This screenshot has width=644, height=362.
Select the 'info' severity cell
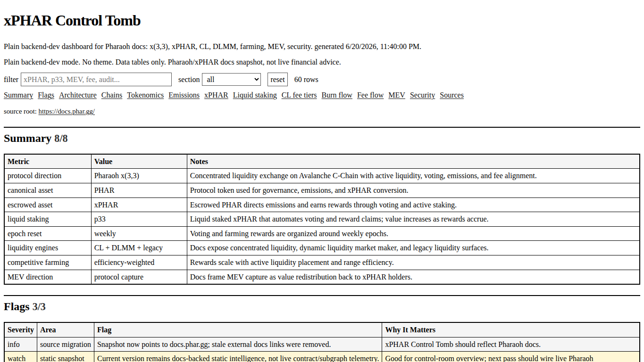click(21, 345)
